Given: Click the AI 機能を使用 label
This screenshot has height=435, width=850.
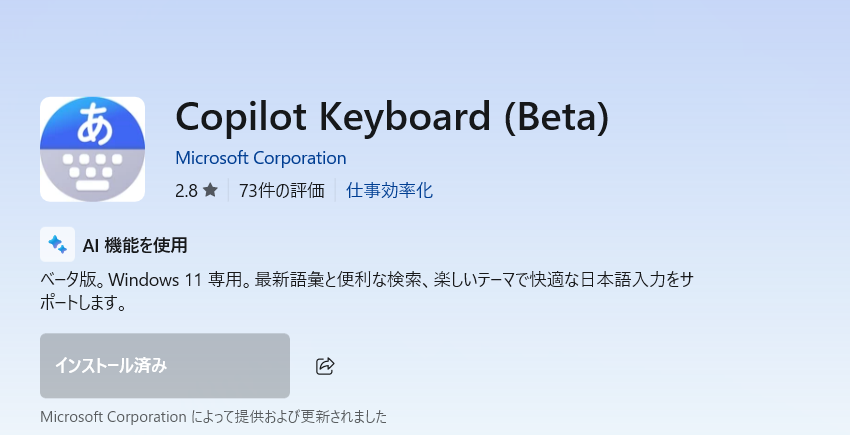Looking at the screenshot, I should pyautogui.click(x=137, y=245).
